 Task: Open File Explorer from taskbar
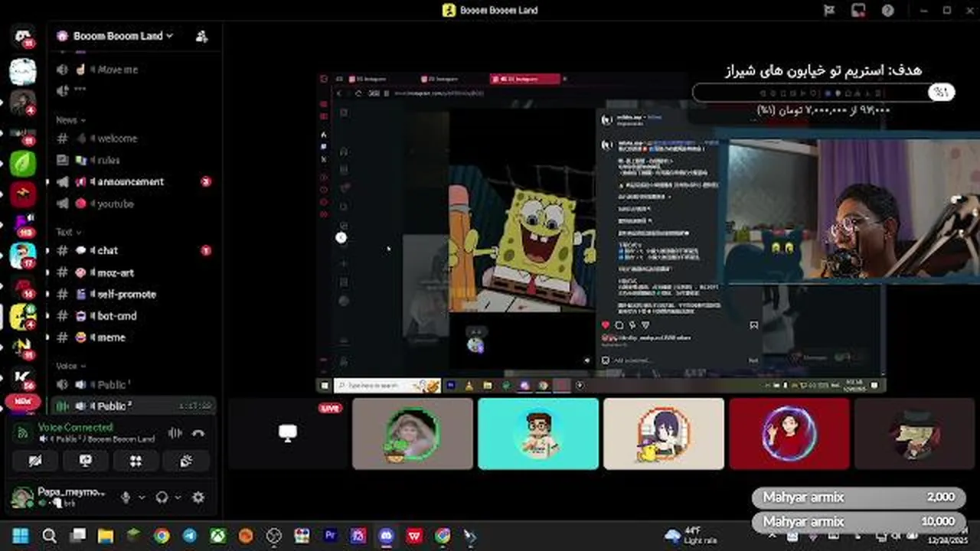[106, 536]
